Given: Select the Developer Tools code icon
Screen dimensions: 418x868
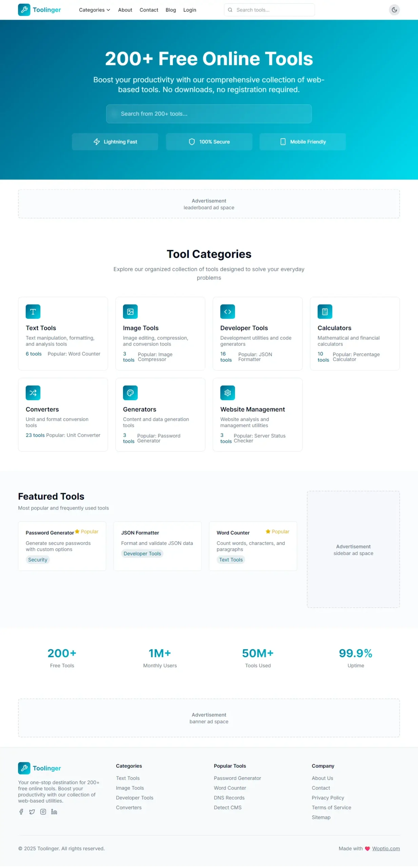Looking at the screenshot, I should (227, 312).
